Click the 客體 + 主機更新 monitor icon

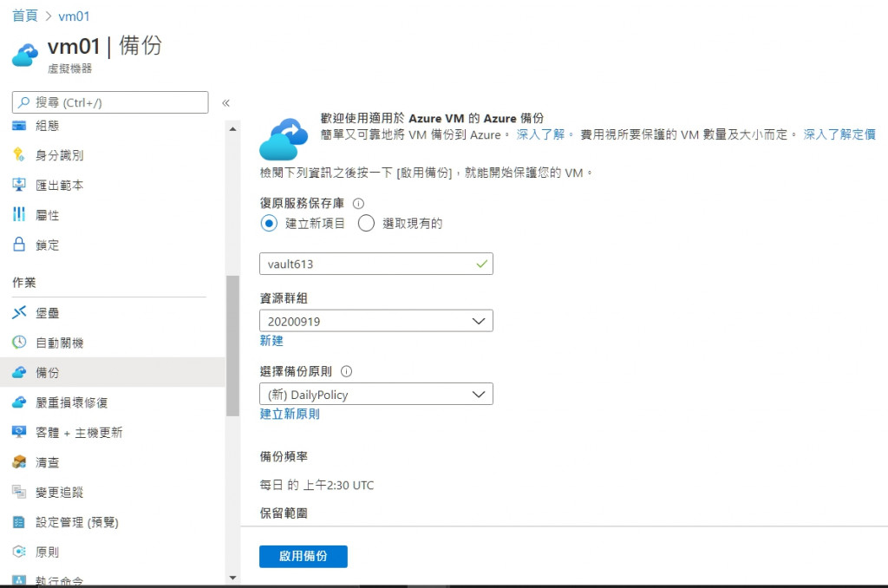pyautogui.click(x=19, y=432)
